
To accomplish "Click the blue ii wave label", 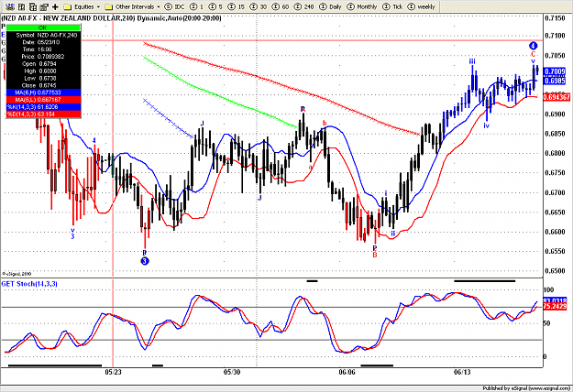I will coord(392,233).
